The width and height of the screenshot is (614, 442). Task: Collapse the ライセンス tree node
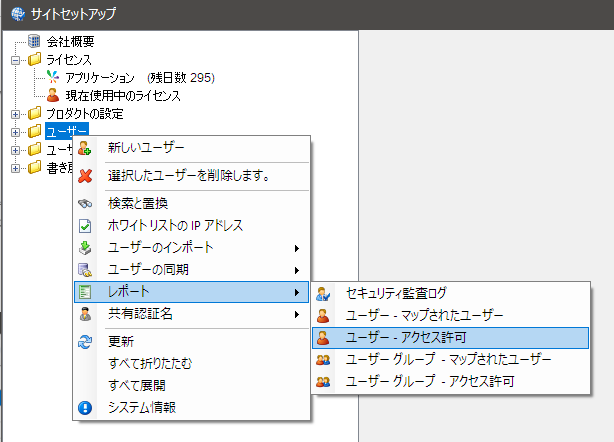tap(15, 60)
